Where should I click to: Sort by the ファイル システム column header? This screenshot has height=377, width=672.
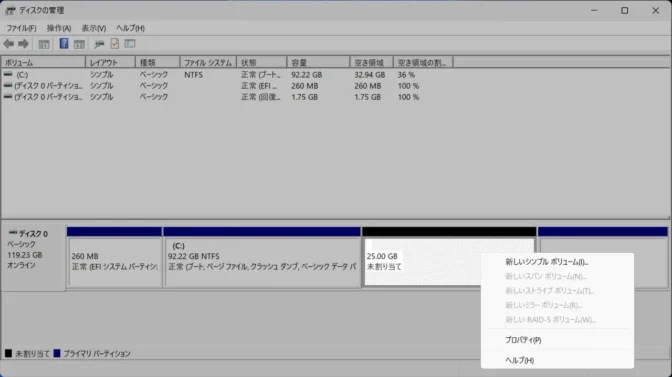(208, 63)
